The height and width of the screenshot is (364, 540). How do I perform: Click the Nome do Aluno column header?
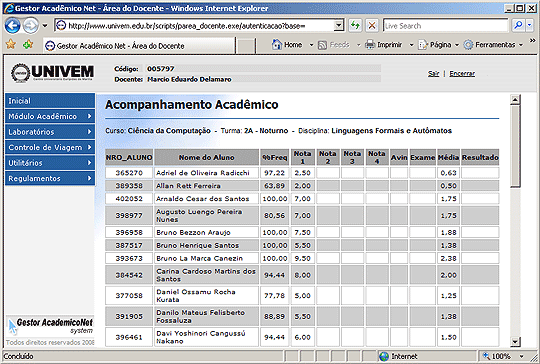207,157
